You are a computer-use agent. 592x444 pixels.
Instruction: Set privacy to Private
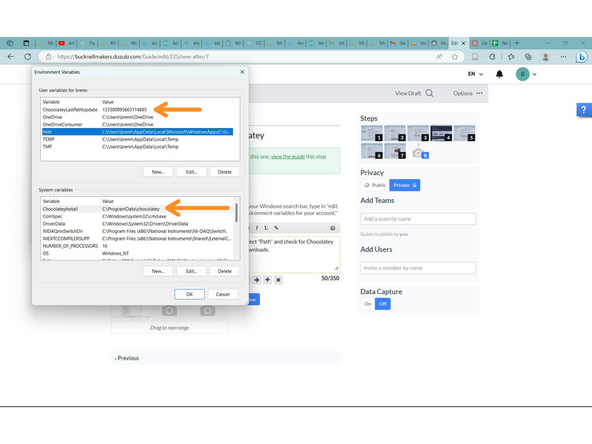tap(405, 185)
